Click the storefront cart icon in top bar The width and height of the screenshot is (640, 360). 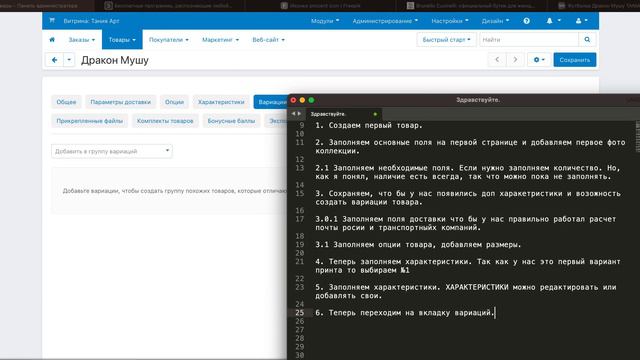pos(52,20)
